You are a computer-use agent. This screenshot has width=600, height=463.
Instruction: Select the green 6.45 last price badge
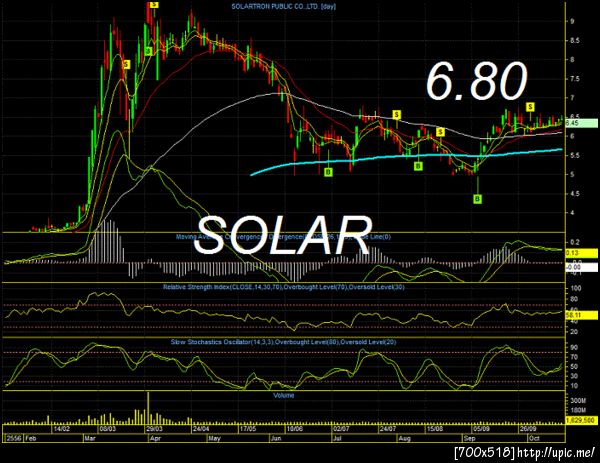coord(581,123)
